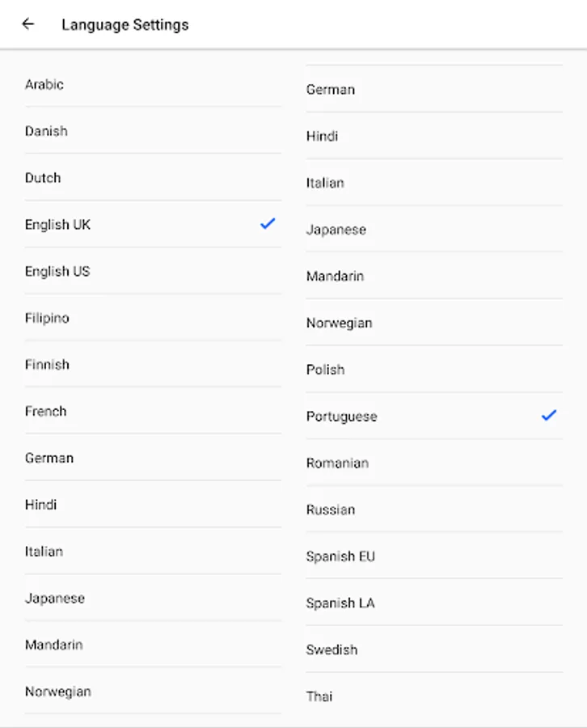The height and width of the screenshot is (728, 587).
Task: Select Thai at the list bottom
Action: click(x=319, y=696)
